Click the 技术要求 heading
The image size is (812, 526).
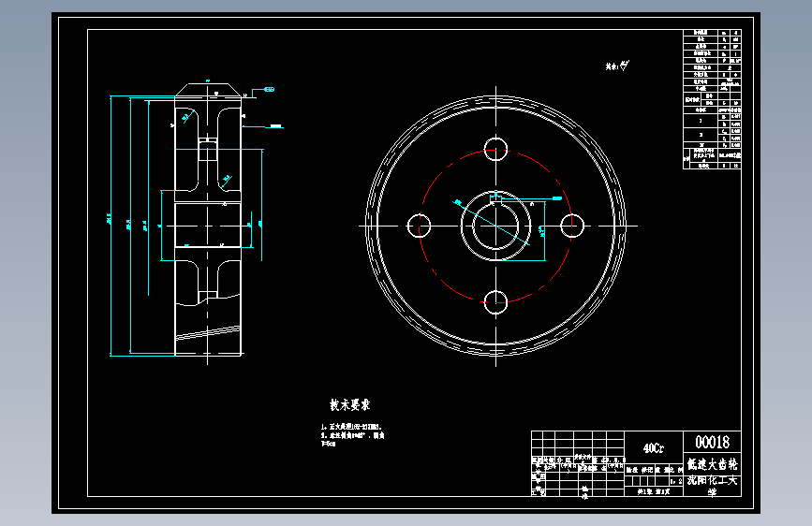(350, 405)
